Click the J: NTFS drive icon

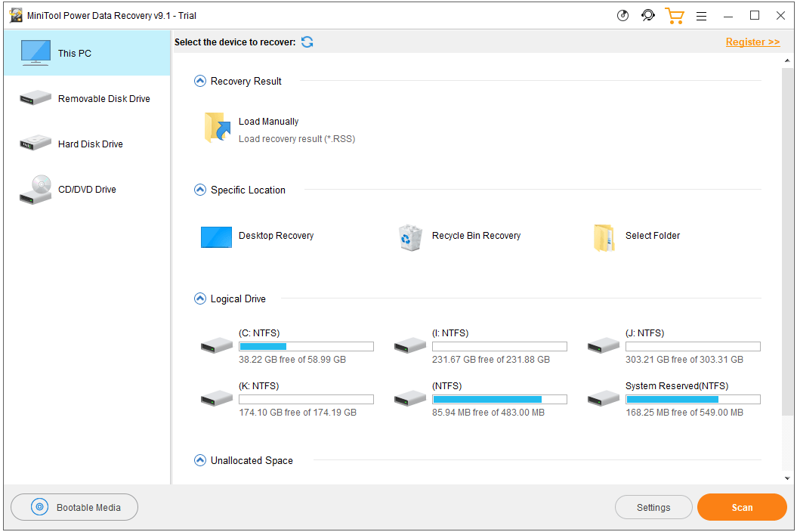(604, 346)
